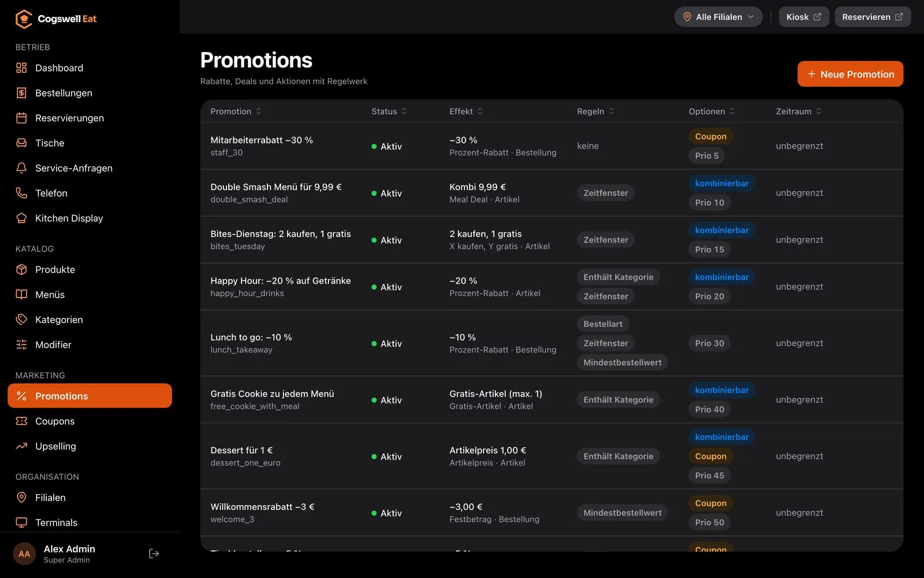The width and height of the screenshot is (924, 578).
Task: Click the Tische sofa icon in the sidebar
Action: [21, 143]
